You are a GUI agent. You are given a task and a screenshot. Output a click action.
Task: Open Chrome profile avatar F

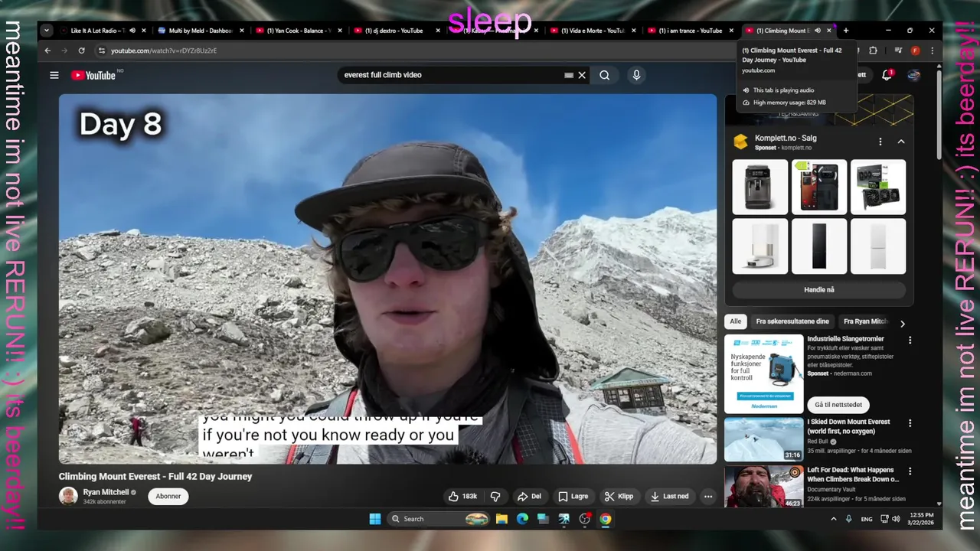tap(915, 51)
